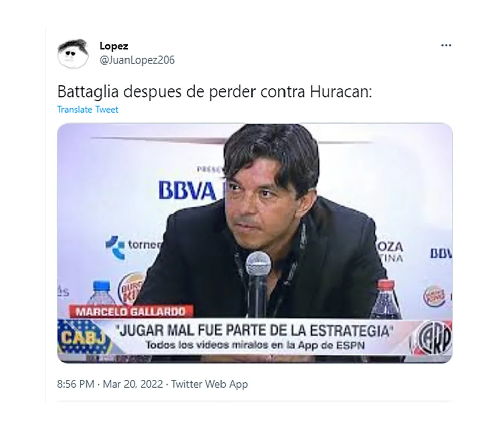Click the Twitter Web App source link

209,384
